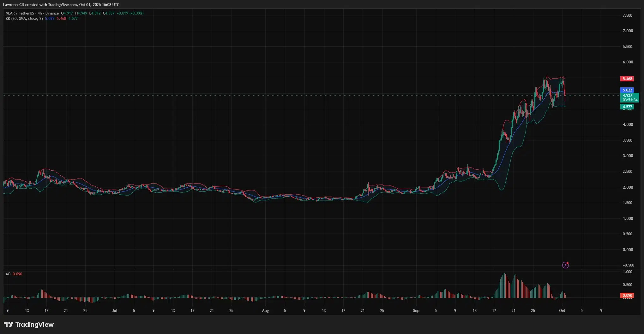
Task: Click the 2.500 price axis label
Action: (628, 172)
